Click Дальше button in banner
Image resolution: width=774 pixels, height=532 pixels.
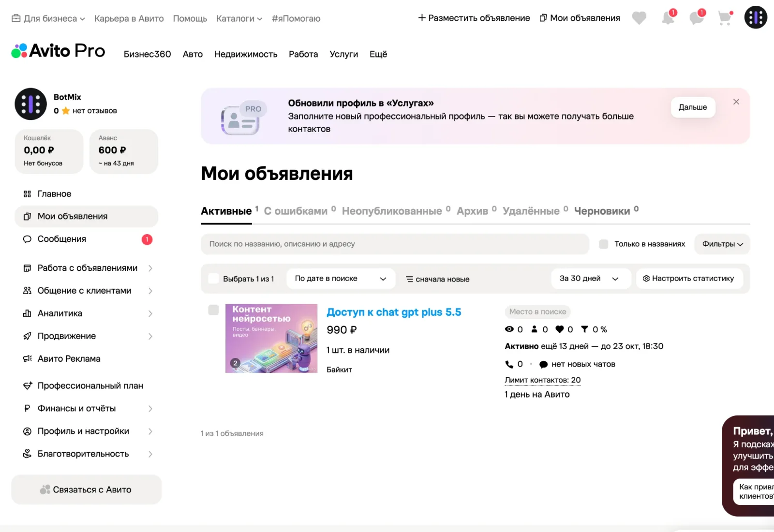coord(692,107)
